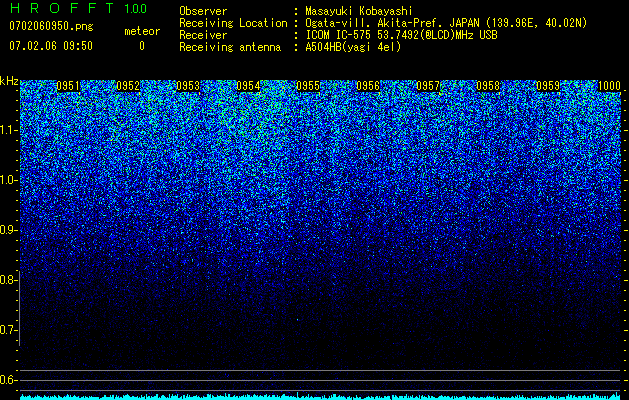Click the 0953 time marker
The width and height of the screenshot is (629, 400).
tap(188, 86)
